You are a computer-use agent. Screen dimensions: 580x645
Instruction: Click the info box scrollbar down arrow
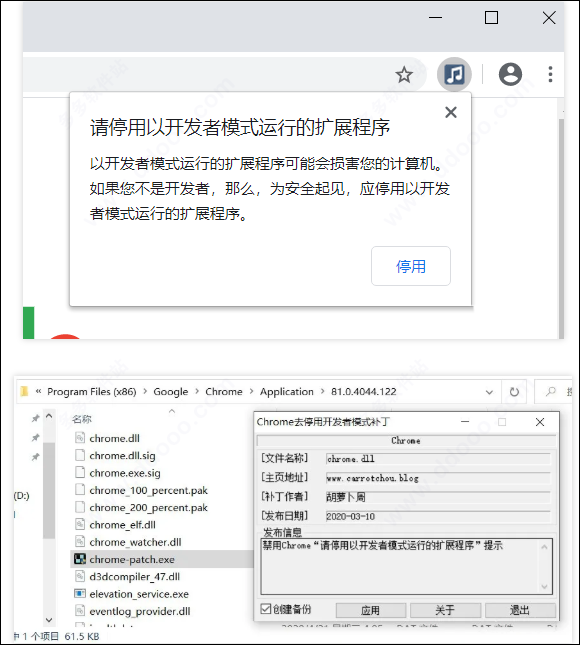click(544, 586)
